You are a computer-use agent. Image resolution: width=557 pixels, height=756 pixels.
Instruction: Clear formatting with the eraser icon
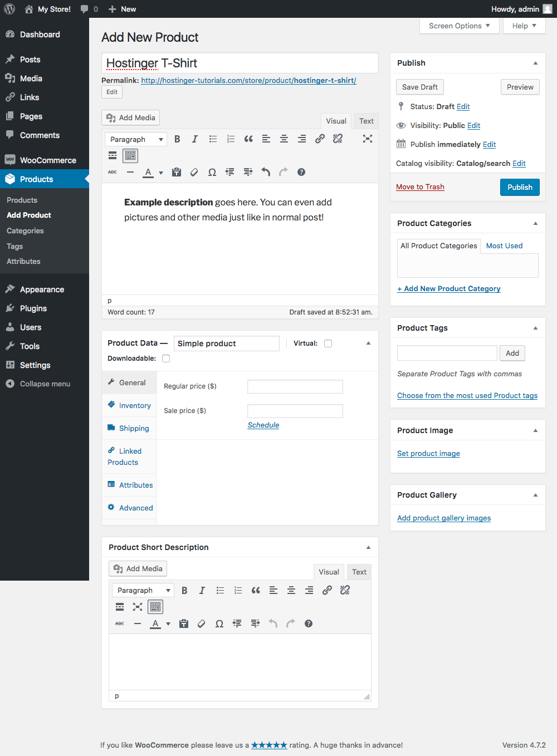pos(194,172)
